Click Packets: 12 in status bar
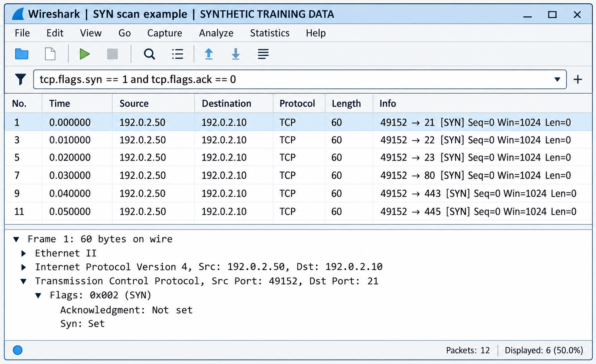This screenshot has height=364, width=596. (468, 350)
